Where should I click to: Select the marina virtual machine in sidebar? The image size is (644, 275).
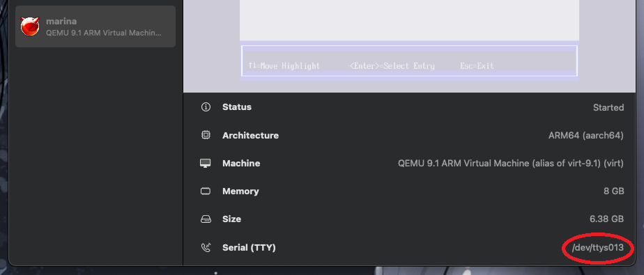(95, 26)
